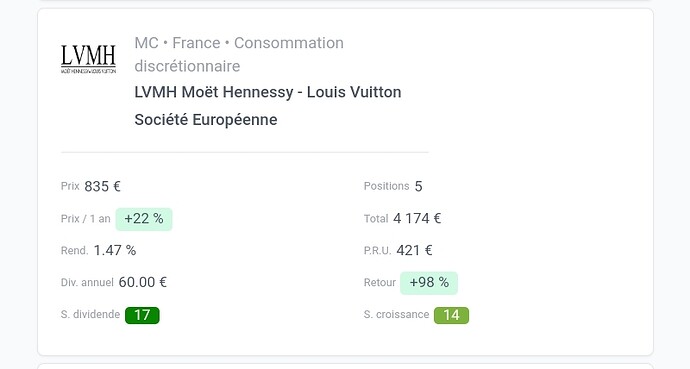
Task: Click the Div. annuel value 60.00 €
Action: (x=143, y=282)
